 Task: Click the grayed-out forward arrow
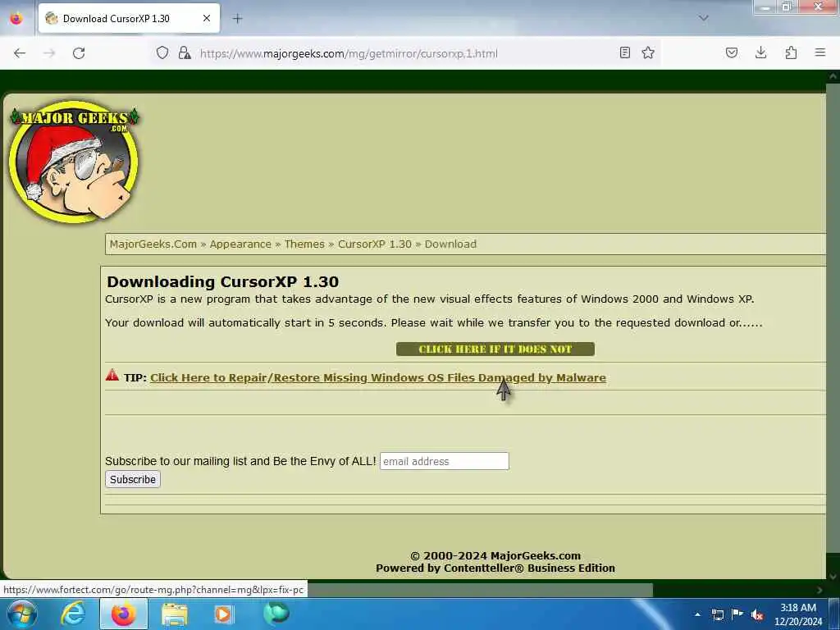pyautogui.click(x=49, y=53)
